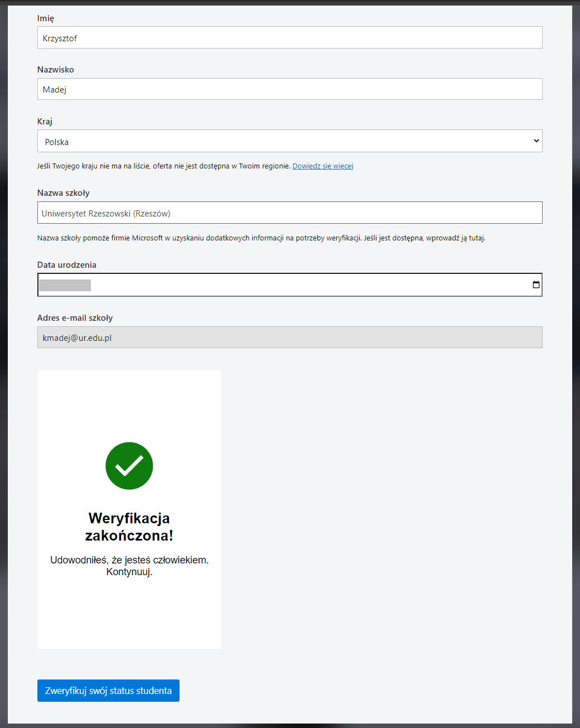Click the school name helper text about Microsoft

261,238
